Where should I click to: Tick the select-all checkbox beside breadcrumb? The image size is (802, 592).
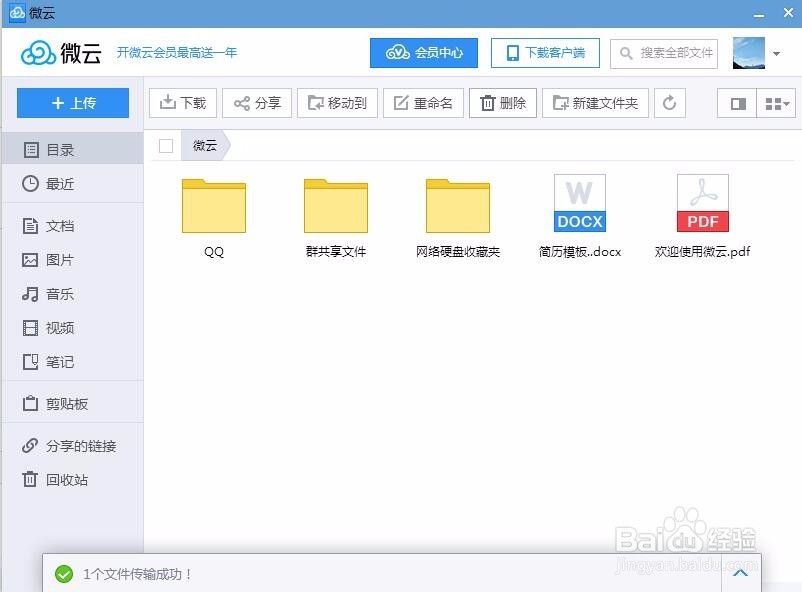coord(166,146)
